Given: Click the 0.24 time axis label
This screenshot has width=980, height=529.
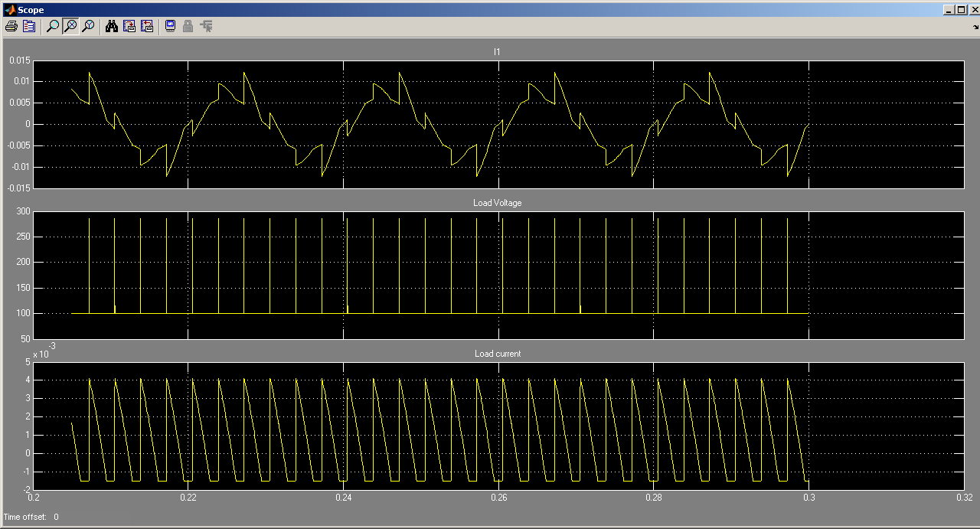Looking at the screenshot, I should [344, 498].
